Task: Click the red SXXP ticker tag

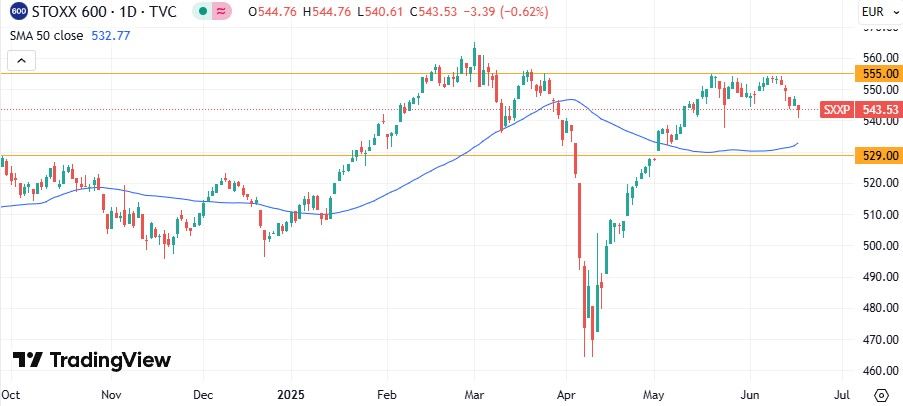Action: (835, 109)
